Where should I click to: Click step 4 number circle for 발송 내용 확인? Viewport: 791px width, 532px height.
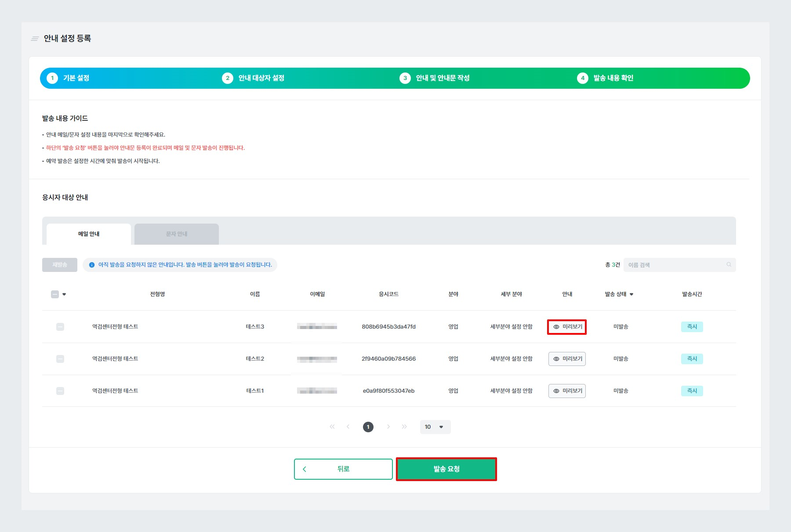click(582, 78)
